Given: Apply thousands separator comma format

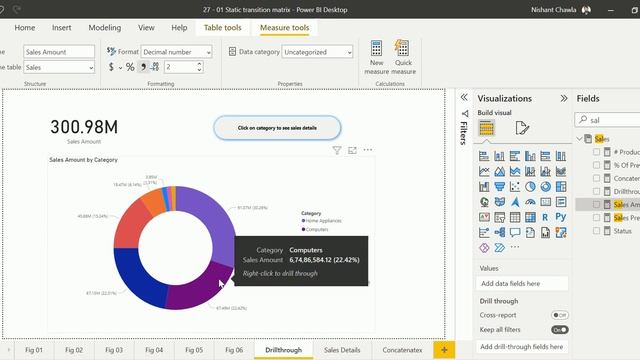Looking at the screenshot, I should coord(143,67).
